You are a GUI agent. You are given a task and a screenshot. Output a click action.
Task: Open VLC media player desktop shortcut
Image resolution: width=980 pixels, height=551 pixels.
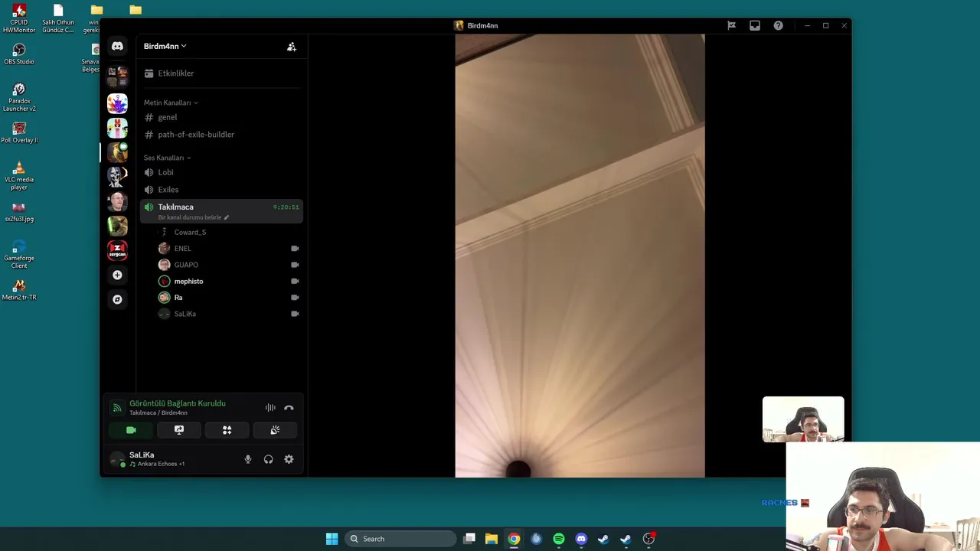tap(19, 175)
